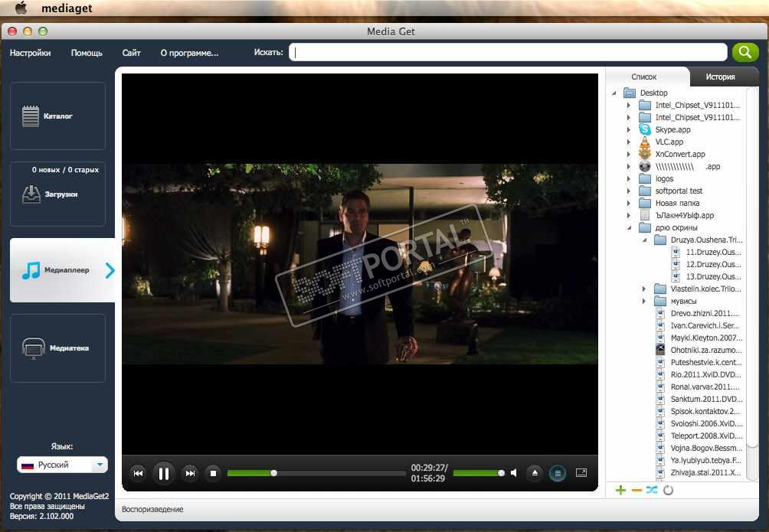Click the eject open-file button

pos(535,472)
